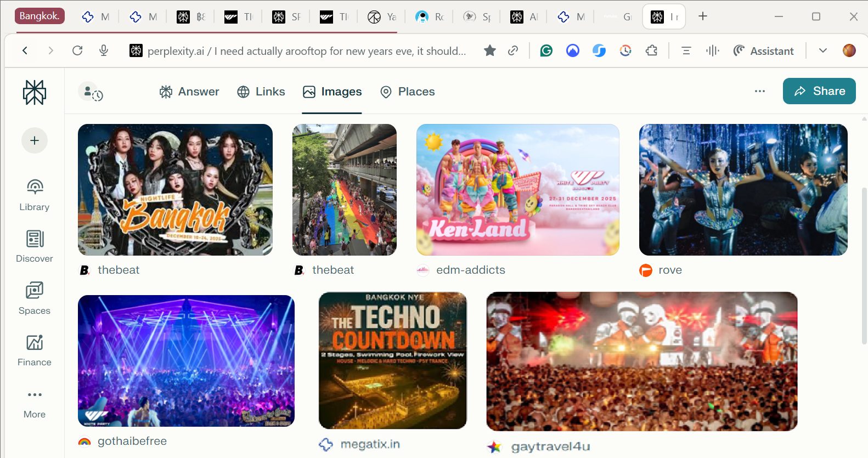
Task: Click the rove source link
Action: 661,270
